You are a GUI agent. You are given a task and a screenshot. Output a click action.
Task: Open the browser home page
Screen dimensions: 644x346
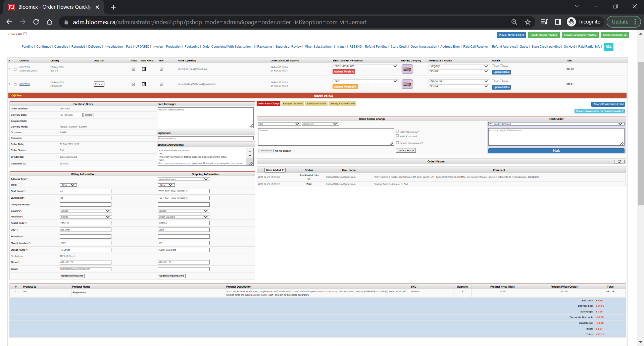49,22
